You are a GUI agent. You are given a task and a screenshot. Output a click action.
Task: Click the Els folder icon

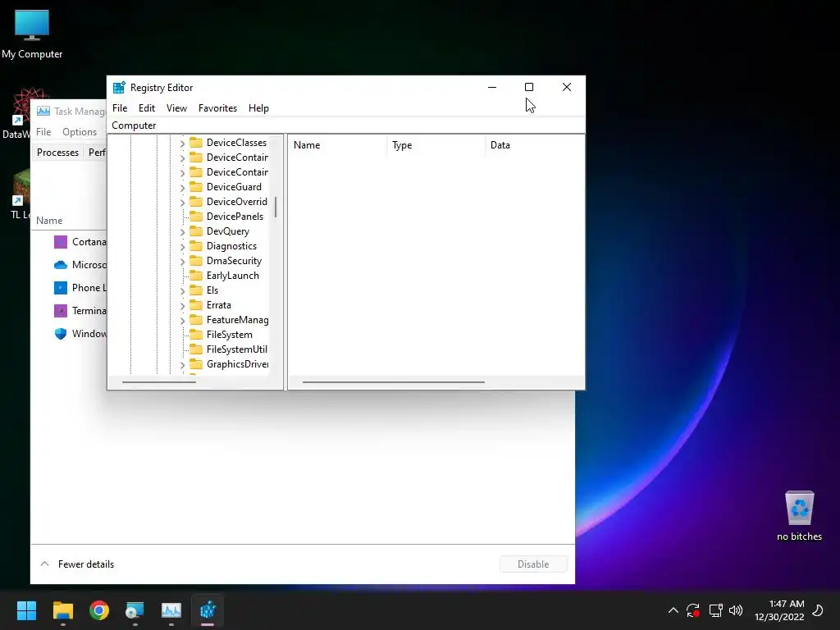[x=196, y=290]
